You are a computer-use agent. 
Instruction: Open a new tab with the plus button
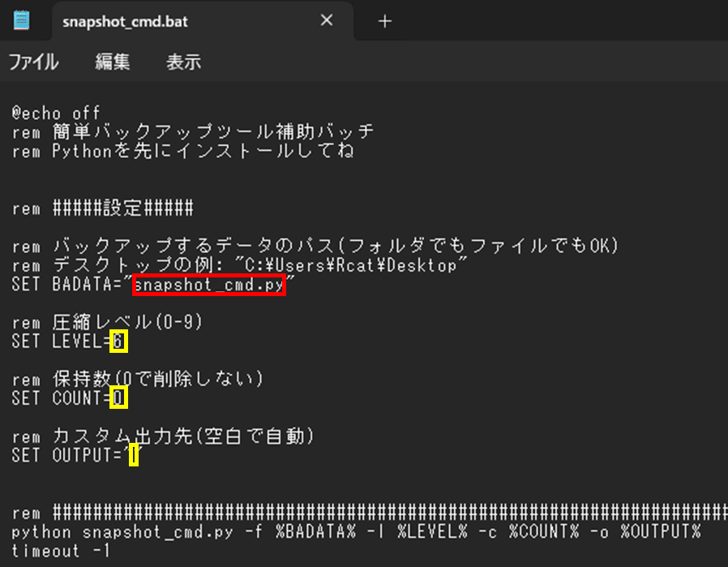point(384,21)
